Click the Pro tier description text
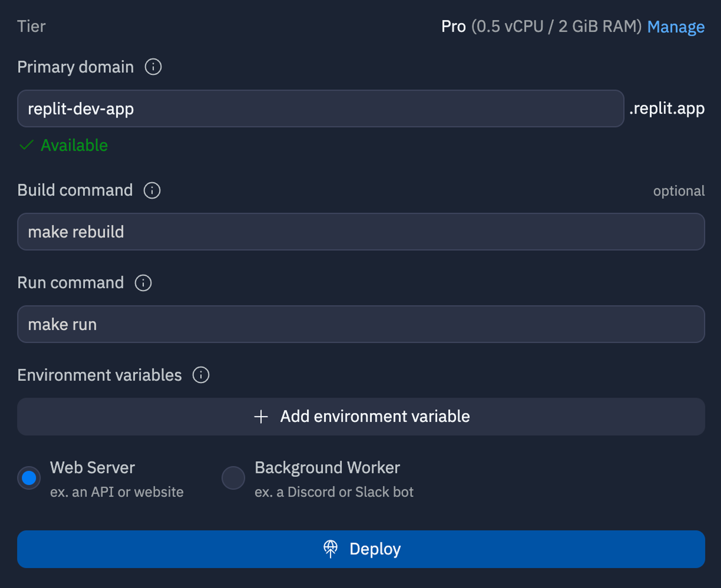 tap(541, 26)
